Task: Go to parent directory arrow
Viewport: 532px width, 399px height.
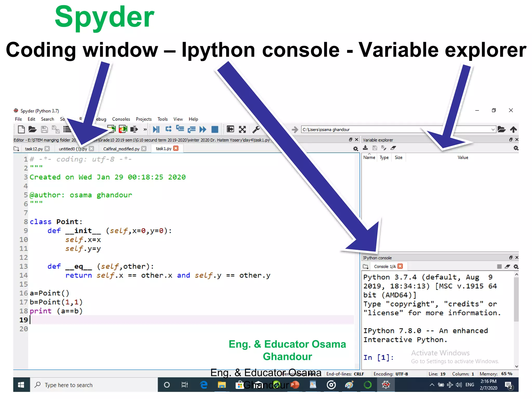Action: (x=513, y=129)
